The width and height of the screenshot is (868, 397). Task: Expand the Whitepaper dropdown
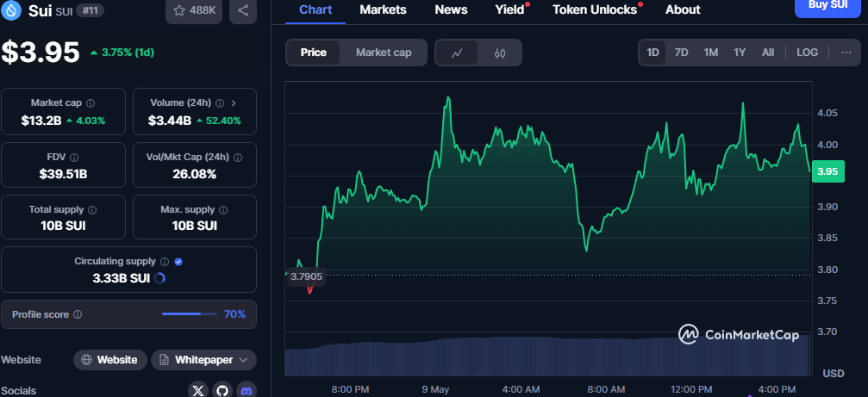point(203,360)
